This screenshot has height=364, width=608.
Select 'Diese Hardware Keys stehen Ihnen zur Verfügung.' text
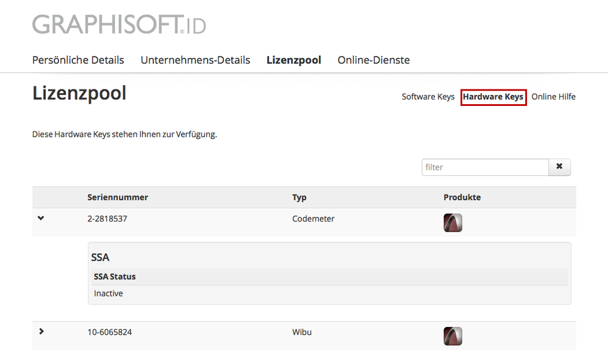click(125, 135)
